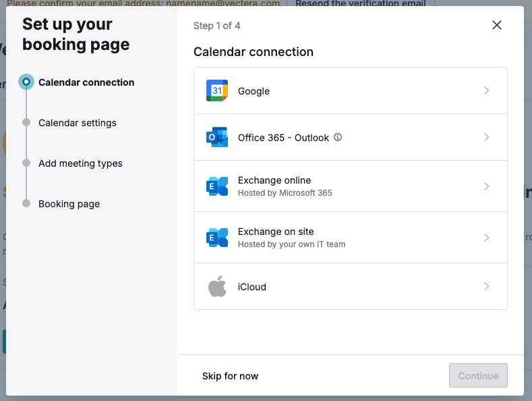
Task: Select the Calendar connection step marker
Action: 26,82
